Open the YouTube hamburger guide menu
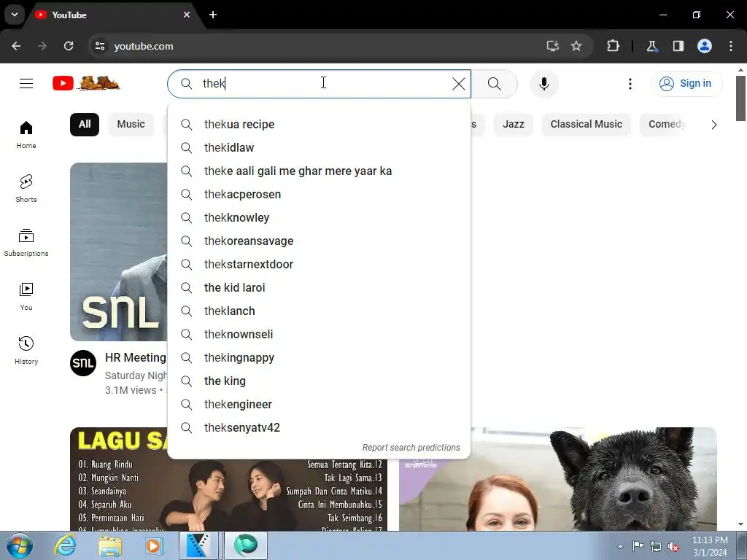 tap(26, 84)
